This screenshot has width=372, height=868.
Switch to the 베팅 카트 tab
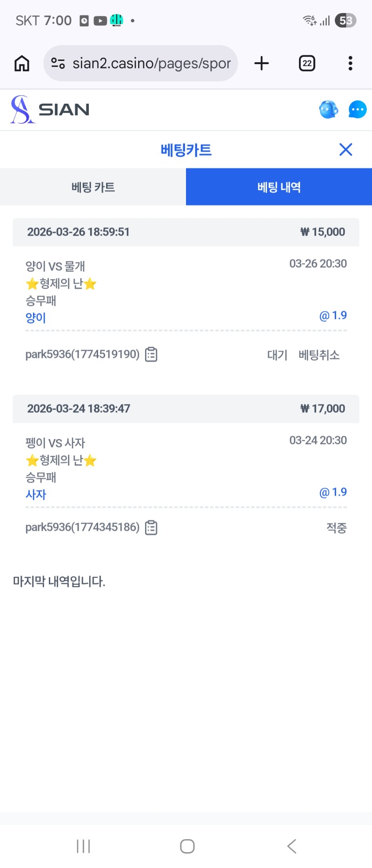point(93,187)
